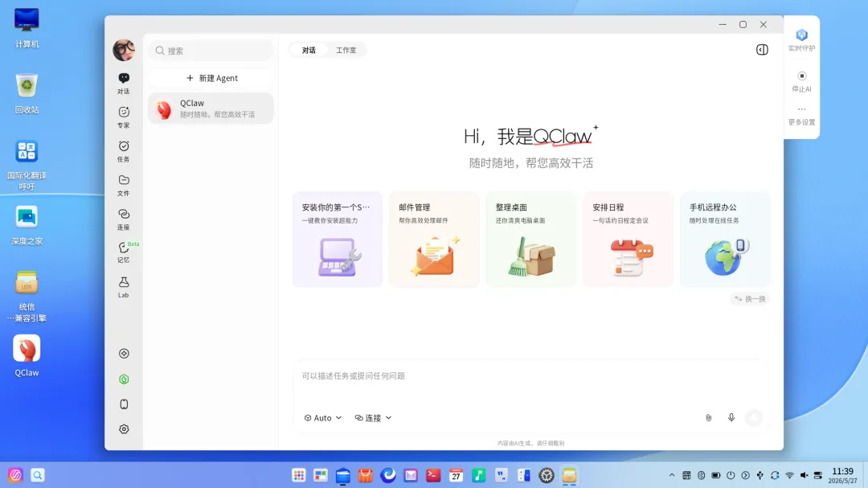868x488 pixels.
Task: Open the 统信兼容引擎 desktop icon
Action: click(x=27, y=297)
